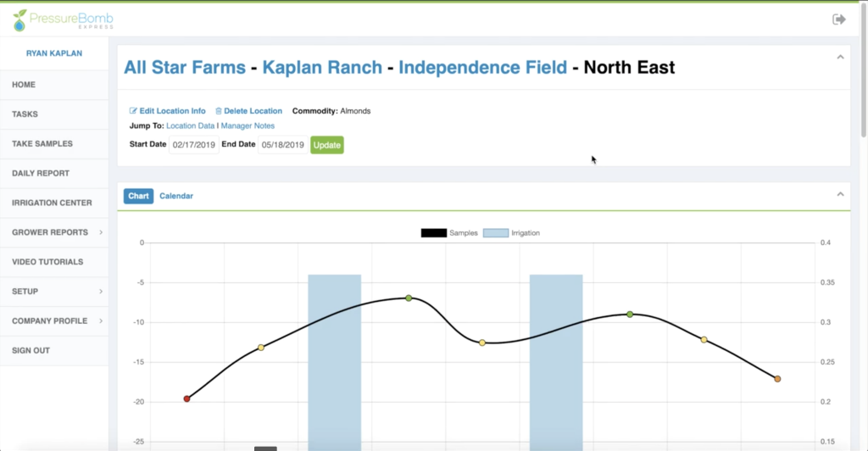
Task: Collapse the chart panel with chevron
Action: point(840,195)
